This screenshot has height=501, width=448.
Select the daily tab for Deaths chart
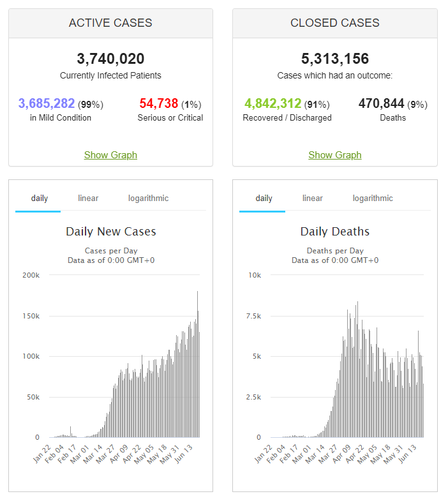[264, 198]
